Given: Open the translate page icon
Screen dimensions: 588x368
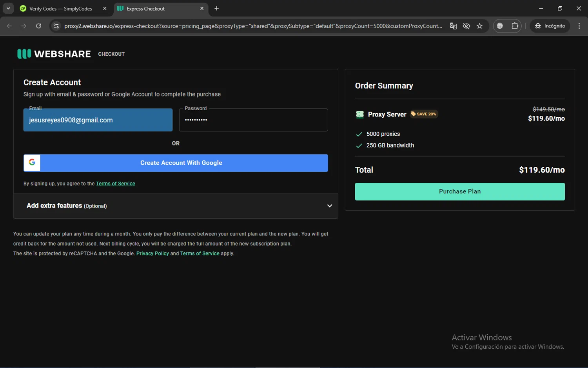Looking at the screenshot, I should (x=453, y=26).
